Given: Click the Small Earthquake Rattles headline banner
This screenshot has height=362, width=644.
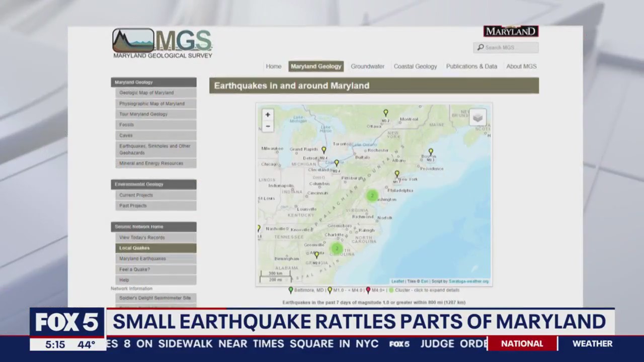Looking at the screenshot, I should pyautogui.click(x=359, y=322).
